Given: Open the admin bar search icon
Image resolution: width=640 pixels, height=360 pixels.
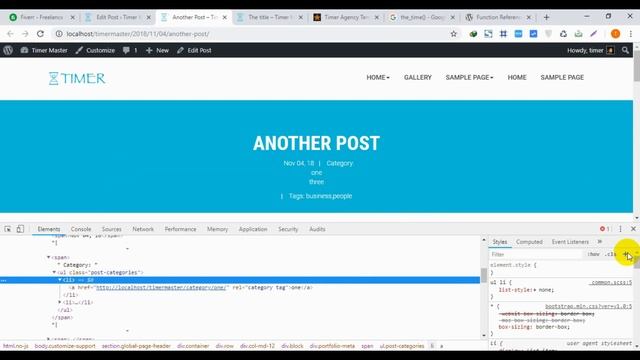Looking at the screenshot, I should coord(625,50).
